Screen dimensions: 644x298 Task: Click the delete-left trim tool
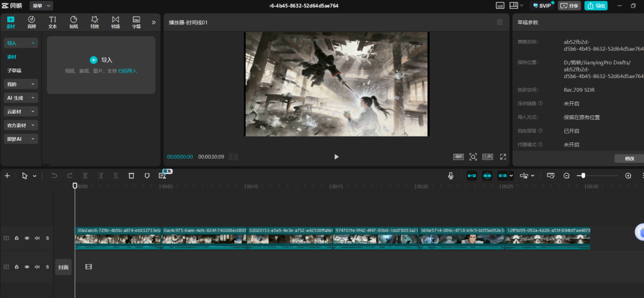[101, 176]
